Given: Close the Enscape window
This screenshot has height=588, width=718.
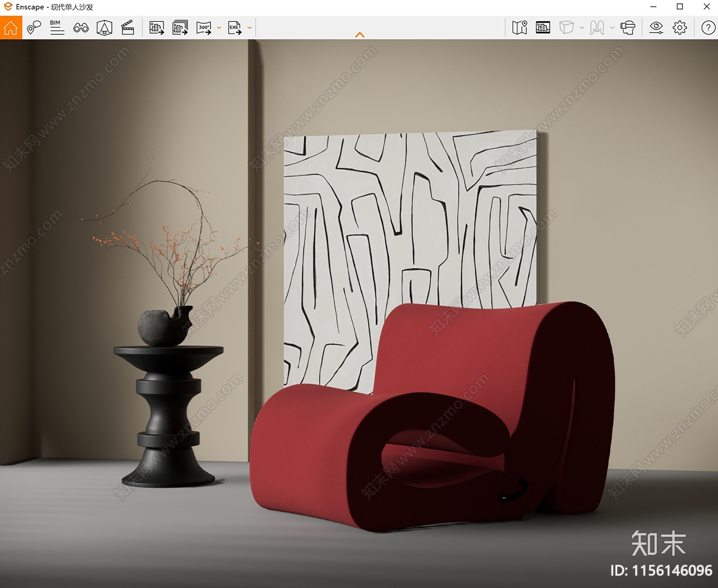Looking at the screenshot, I should (x=706, y=7).
